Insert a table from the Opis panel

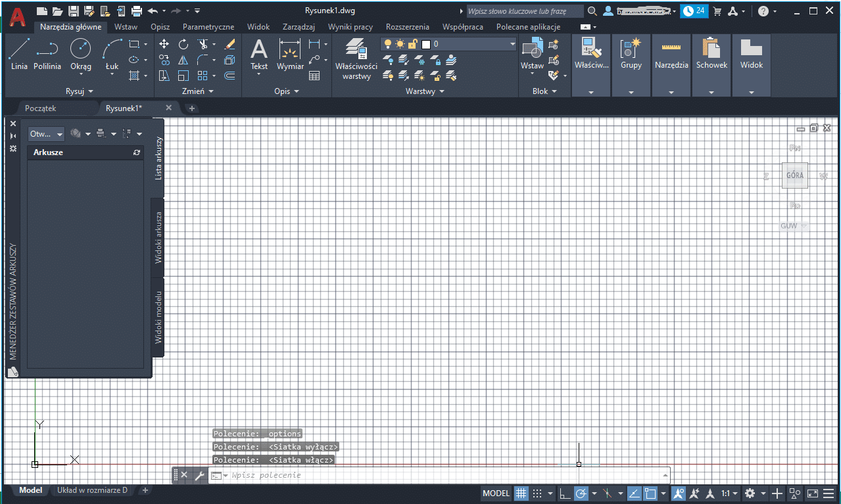click(x=314, y=76)
